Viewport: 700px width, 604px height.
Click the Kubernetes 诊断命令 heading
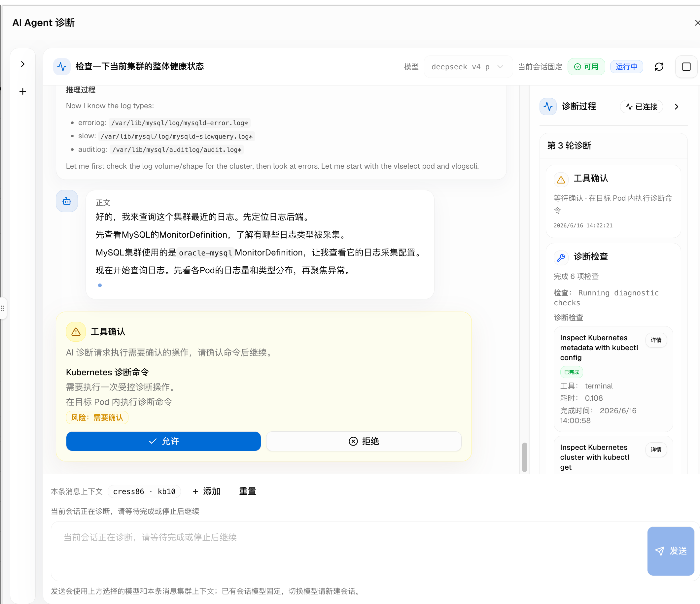[107, 372]
